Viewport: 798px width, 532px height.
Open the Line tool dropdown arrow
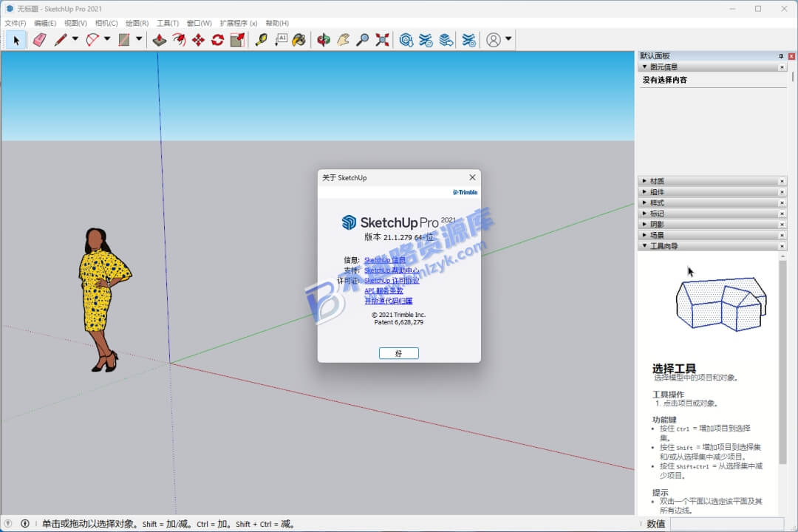tap(75, 39)
